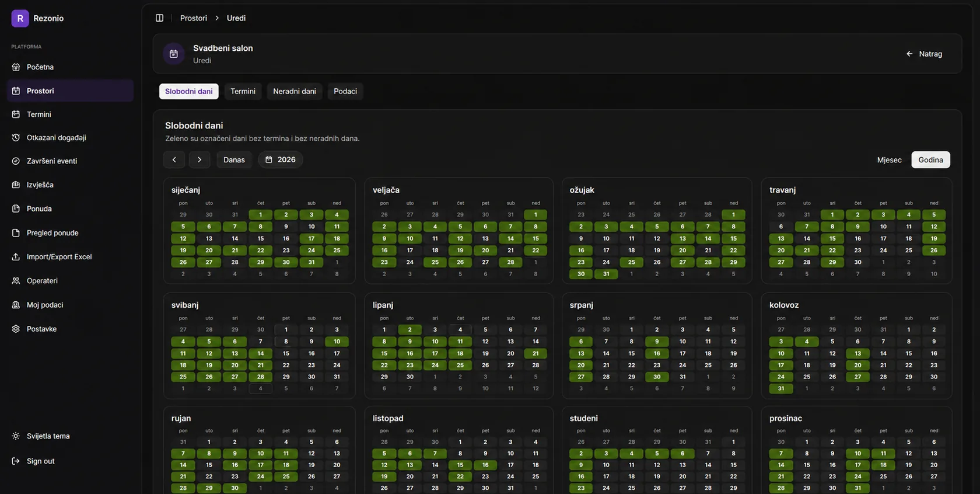Switch to Svijetla tema

tap(70, 436)
